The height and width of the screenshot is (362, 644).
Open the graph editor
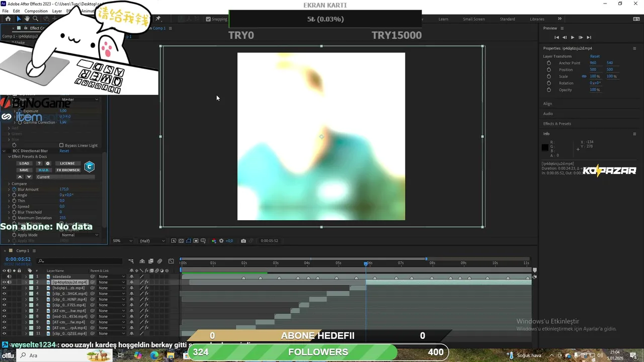171,261
